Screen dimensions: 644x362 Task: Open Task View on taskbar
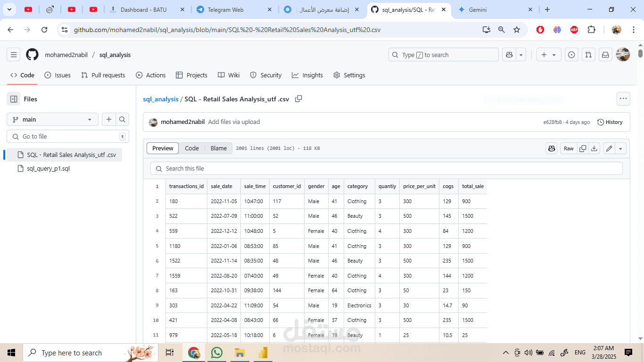[170, 353]
